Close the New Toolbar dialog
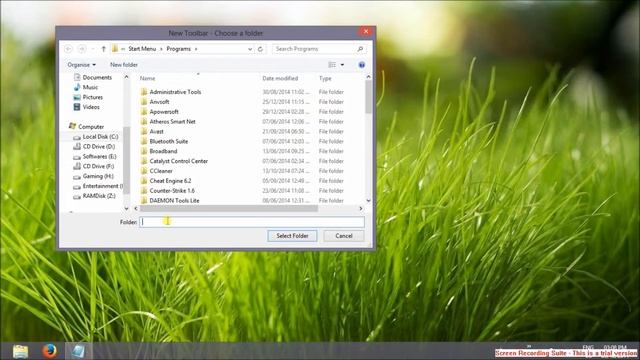 366,31
